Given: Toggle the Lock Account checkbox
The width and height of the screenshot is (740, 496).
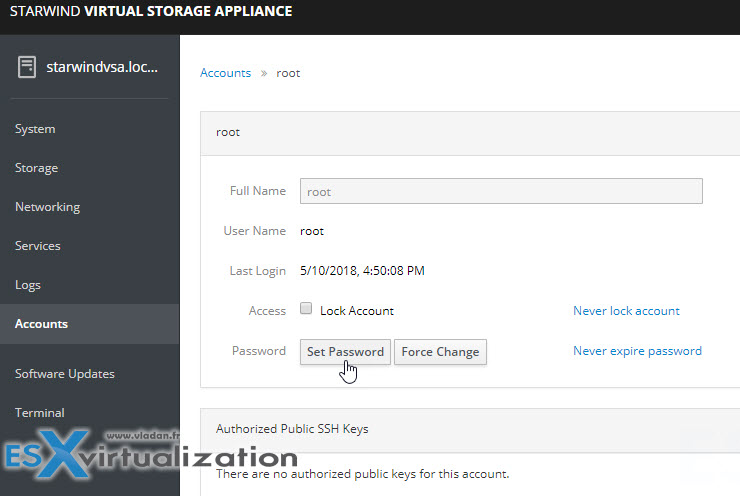Looking at the screenshot, I should point(306,309).
